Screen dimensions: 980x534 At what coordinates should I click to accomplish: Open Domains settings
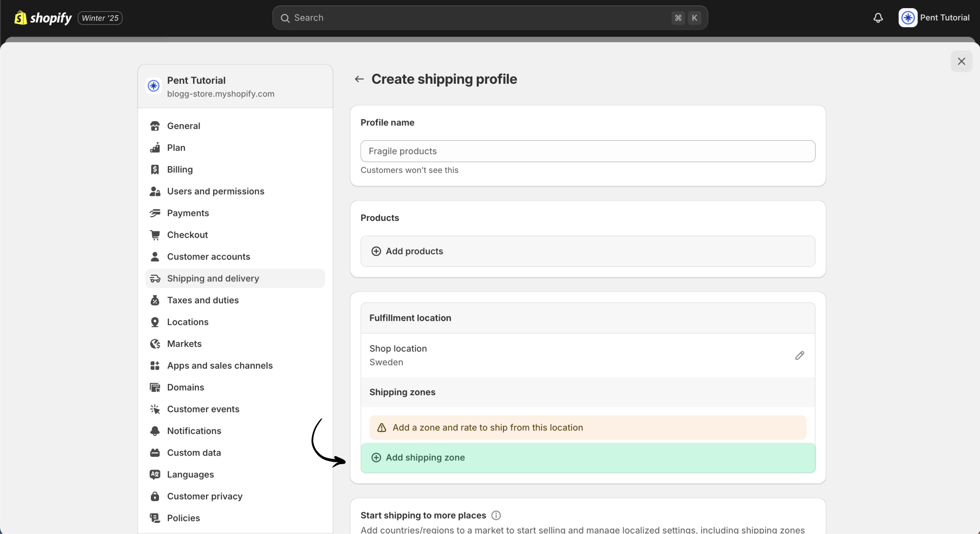point(235,387)
